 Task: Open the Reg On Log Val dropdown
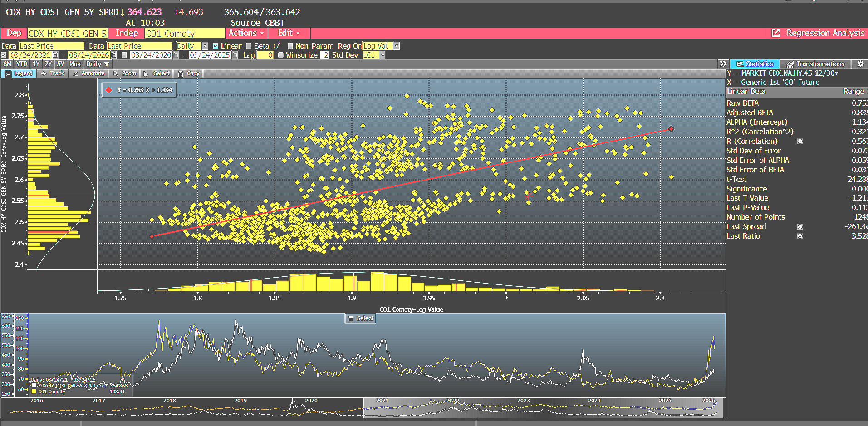(397, 46)
